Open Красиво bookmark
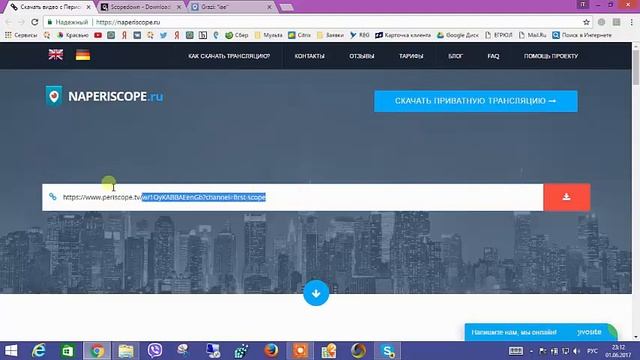Image resolution: width=640 pixels, height=360 pixels. point(73,36)
